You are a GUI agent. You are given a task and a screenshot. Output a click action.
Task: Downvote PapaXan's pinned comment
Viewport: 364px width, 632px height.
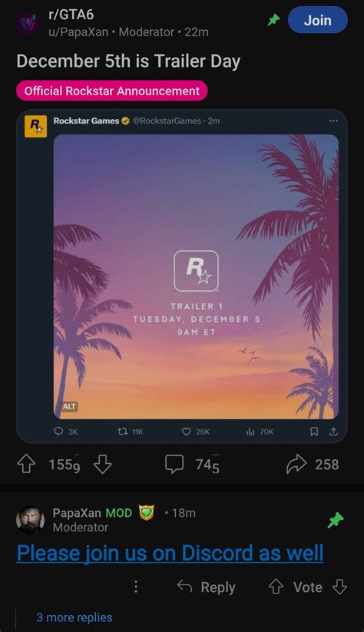tap(339, 587)
